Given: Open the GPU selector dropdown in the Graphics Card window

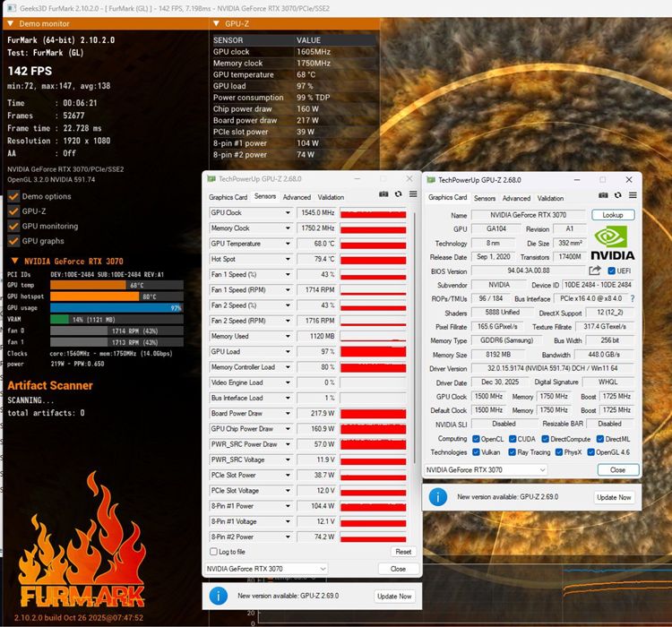Looking at the screenshot, I should click(486, 469).
